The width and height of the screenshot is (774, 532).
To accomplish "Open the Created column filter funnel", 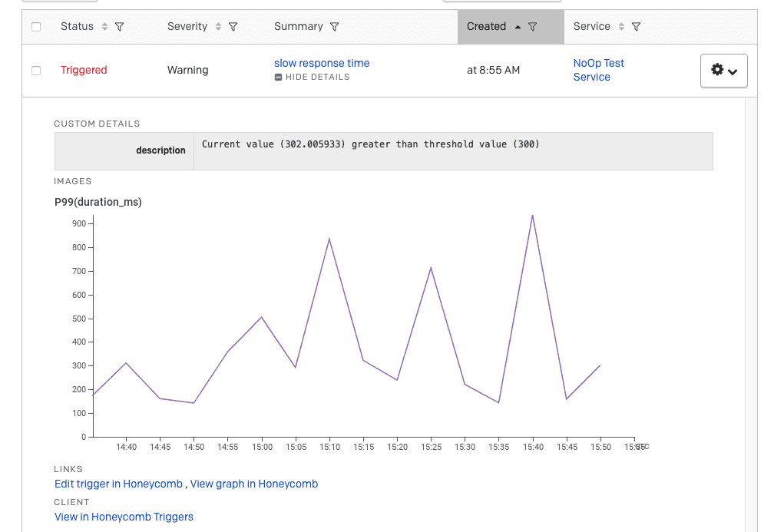I will pyautogui.click(x=532, y=27).
